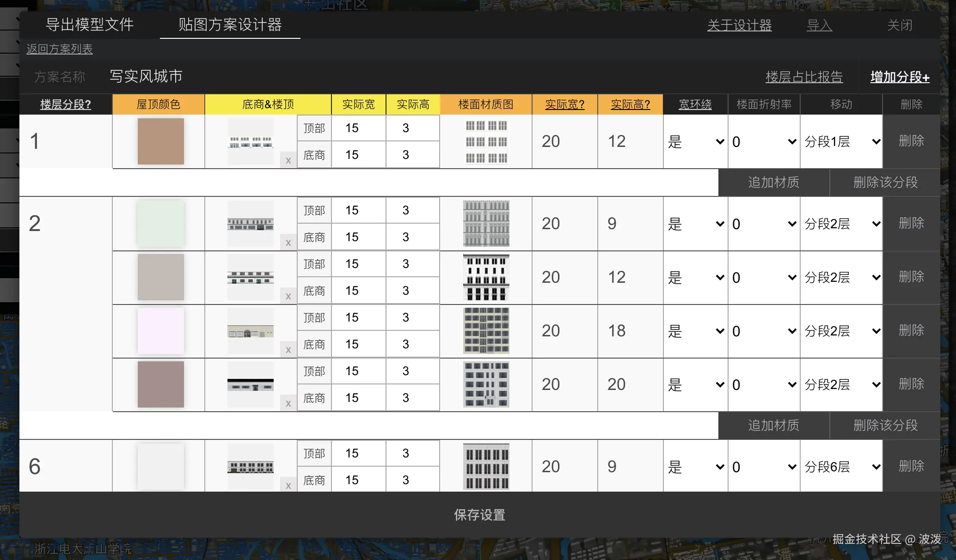
Task: Expand refraction rate dropdown in segment 6
Action: pos(764,467)
